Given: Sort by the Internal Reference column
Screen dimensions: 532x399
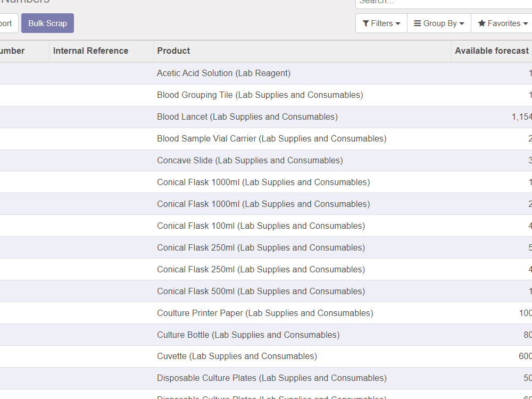Looking at the screenshot, I should tap(90, 51).
